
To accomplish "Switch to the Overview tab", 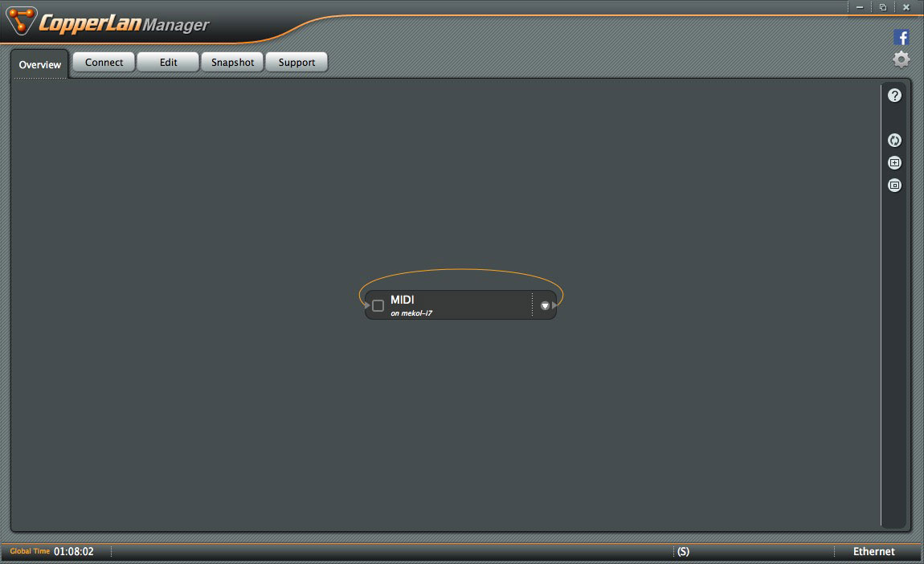I will (x=40, y=64).
